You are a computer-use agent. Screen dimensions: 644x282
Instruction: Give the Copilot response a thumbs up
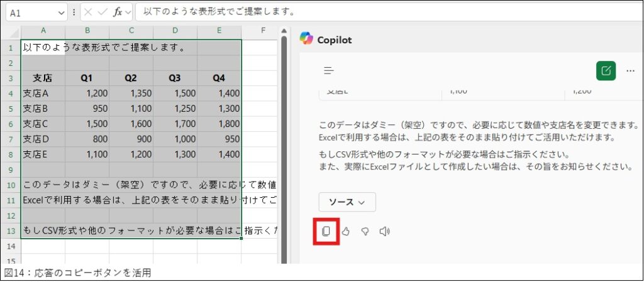(x=345, y=231)
